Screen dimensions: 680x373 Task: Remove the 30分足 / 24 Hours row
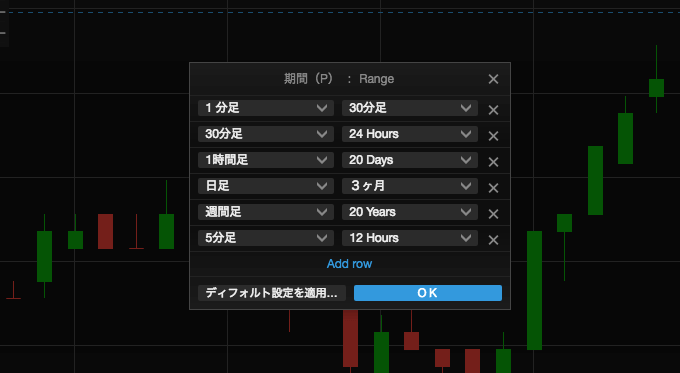click(x=493, y=136)
